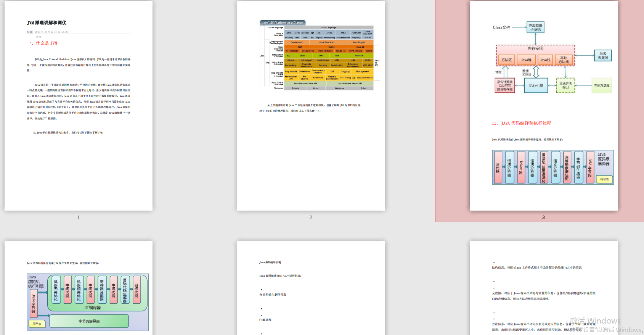This screenshot has height=335, width=644.
Task: Click the 寄存器分配器 box
Action: pyautogui.click(x=102, y=290)
